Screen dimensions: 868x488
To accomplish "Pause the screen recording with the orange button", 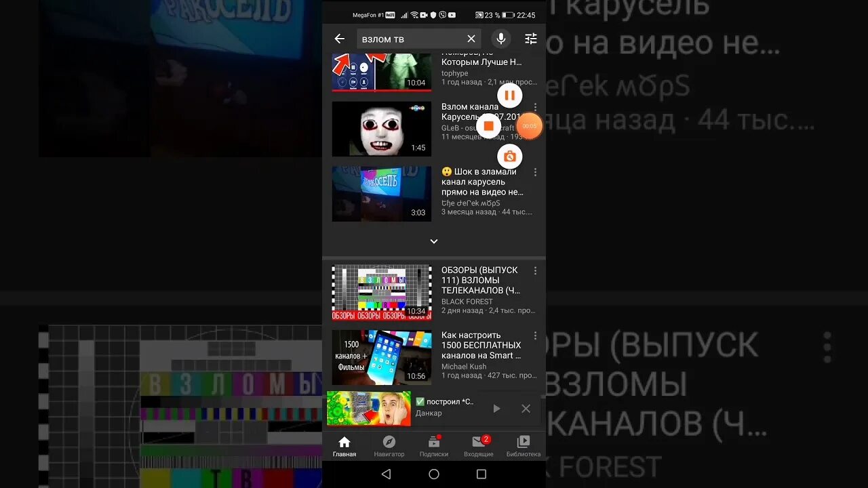I will tap(510, 96).
